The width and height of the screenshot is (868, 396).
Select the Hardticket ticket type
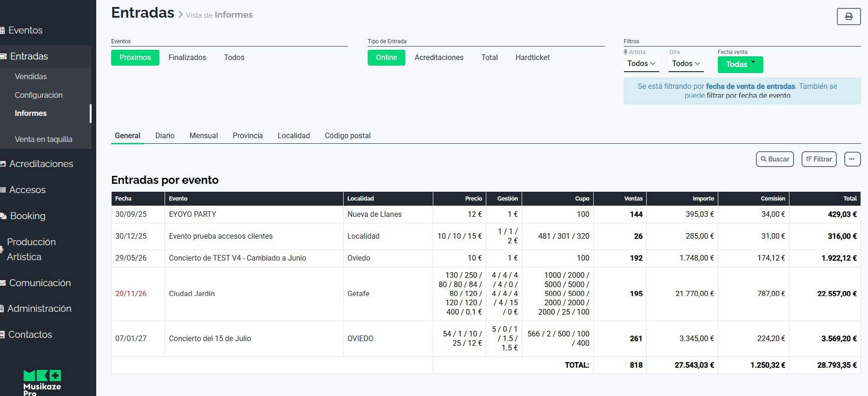point(532,58)
